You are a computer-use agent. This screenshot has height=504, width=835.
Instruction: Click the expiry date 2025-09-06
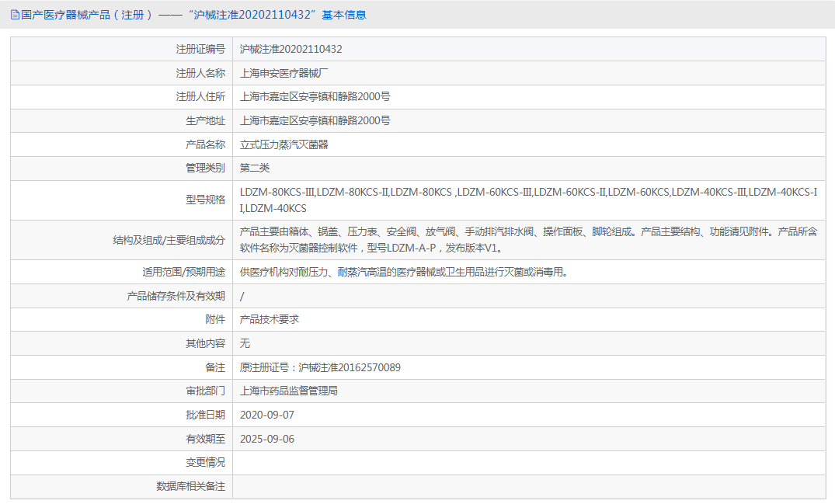tap(267, 439)
